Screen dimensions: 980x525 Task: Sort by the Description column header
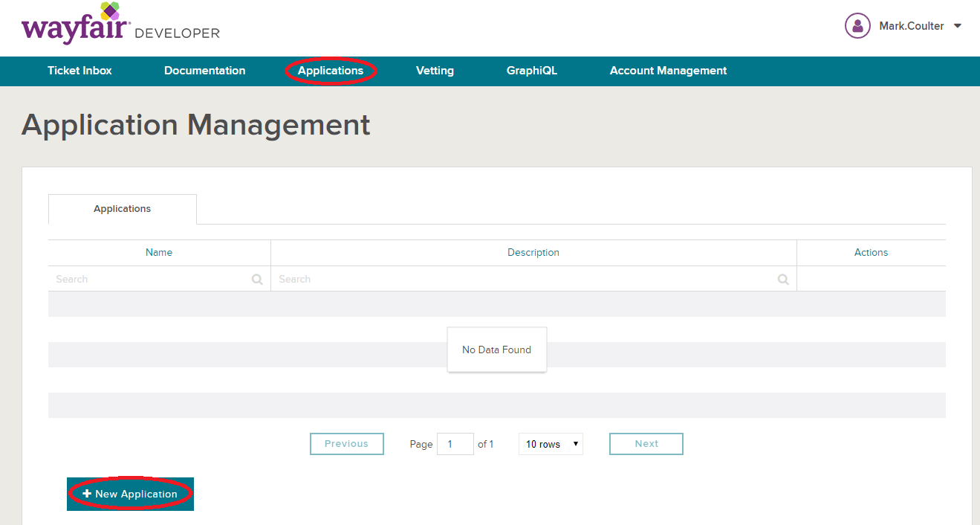pos(533,253)
